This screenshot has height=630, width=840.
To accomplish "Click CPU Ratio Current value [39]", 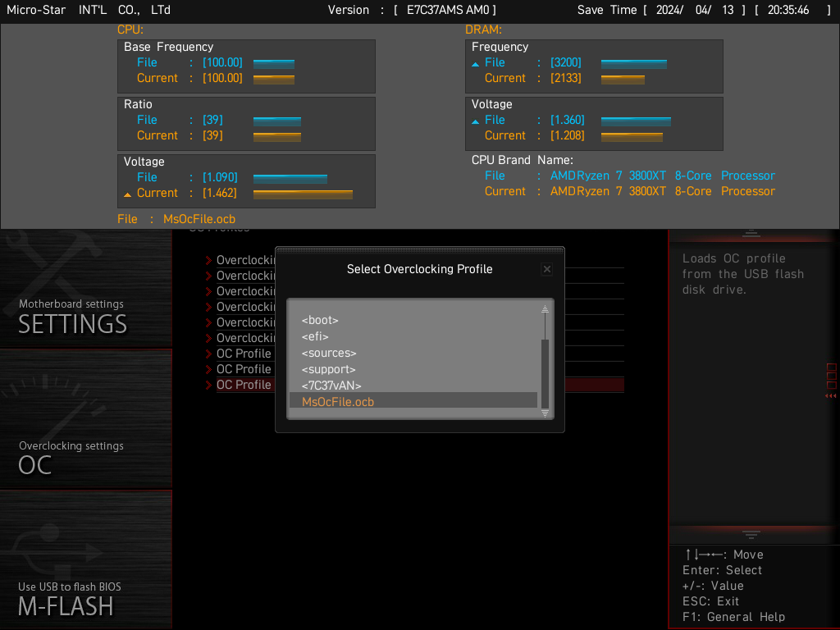I will click(x=212, y=135).
